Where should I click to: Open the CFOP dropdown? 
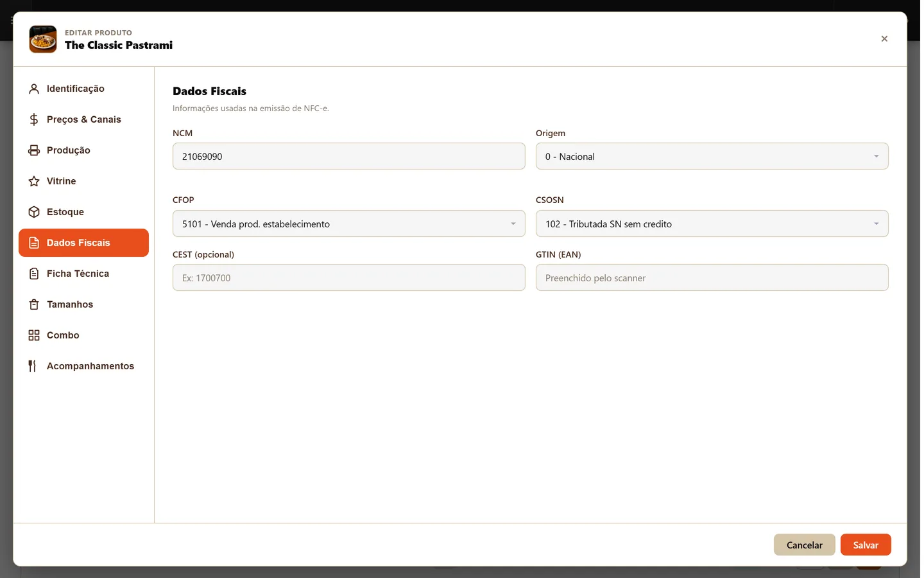coord(348,223)
